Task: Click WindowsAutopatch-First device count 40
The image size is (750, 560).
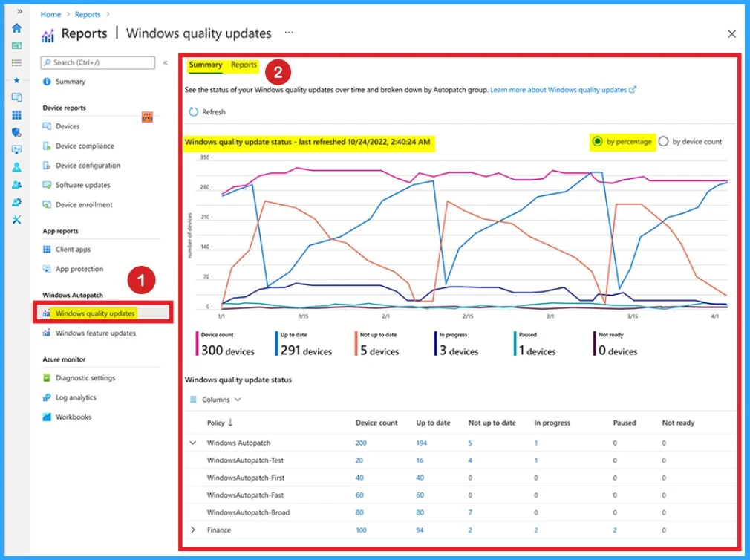Action: pyautogui.click(x=359, y=478)
